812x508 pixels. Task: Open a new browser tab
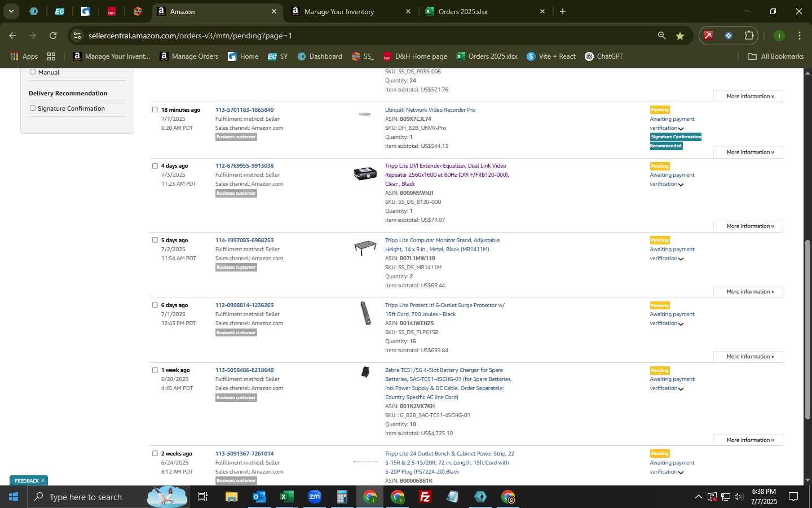562,11
